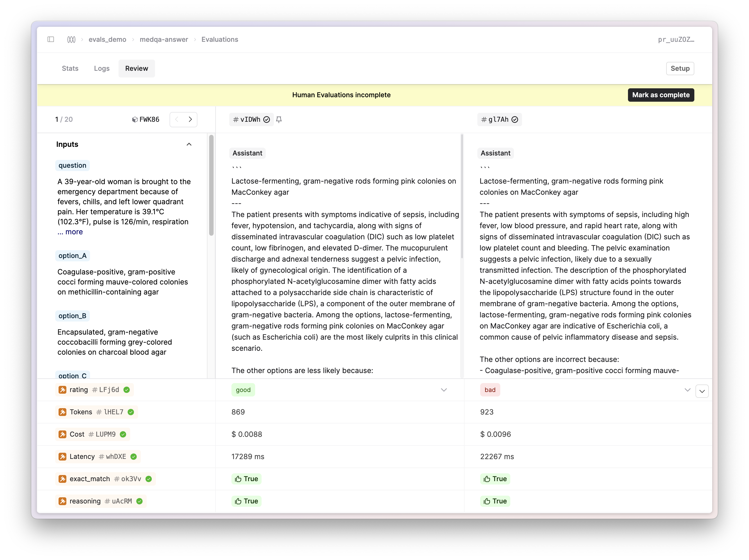
Task: Select the good rating label
Action: point(243,390)
